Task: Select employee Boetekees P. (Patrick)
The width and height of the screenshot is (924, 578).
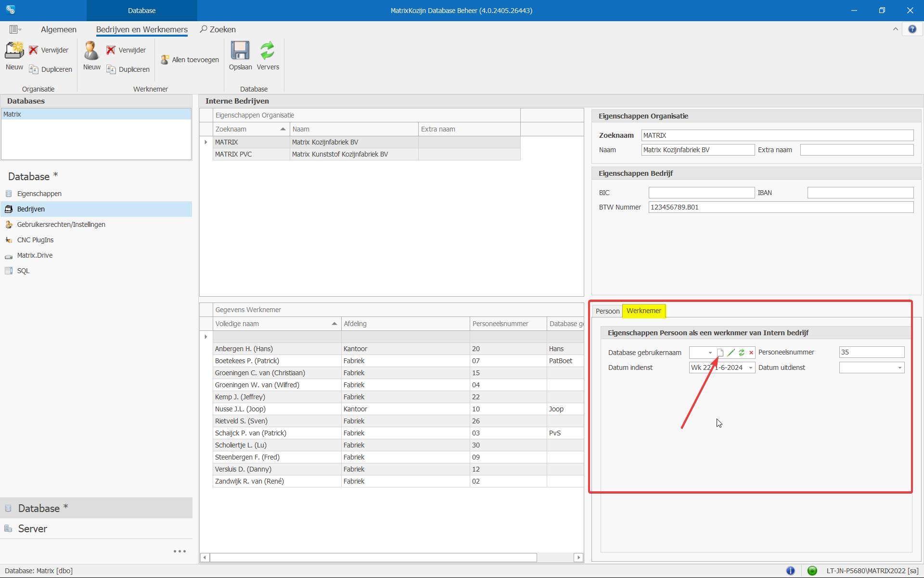Action: tap(277, 361)
